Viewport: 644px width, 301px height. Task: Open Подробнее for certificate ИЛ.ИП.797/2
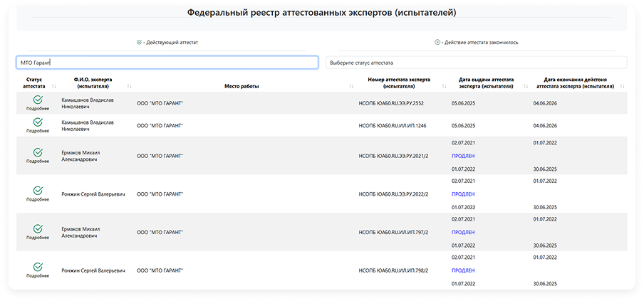(38, 238)
